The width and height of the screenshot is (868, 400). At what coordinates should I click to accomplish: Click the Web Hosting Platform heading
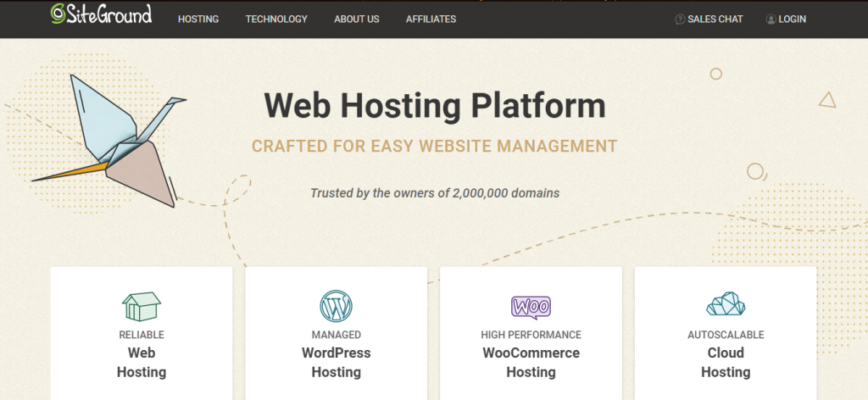pos(435,105)
